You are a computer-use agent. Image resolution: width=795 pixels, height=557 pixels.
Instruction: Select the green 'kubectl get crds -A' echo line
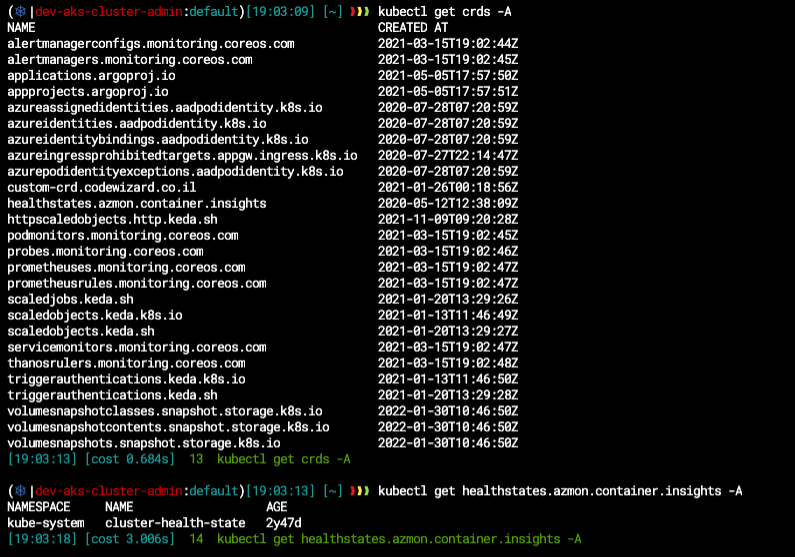pos(283,459)
